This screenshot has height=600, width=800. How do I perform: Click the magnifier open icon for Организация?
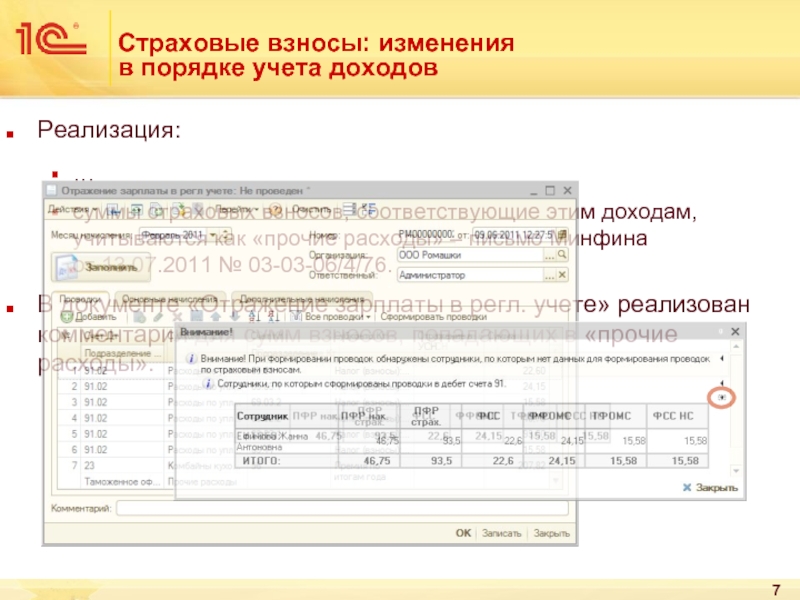point(562,254)
